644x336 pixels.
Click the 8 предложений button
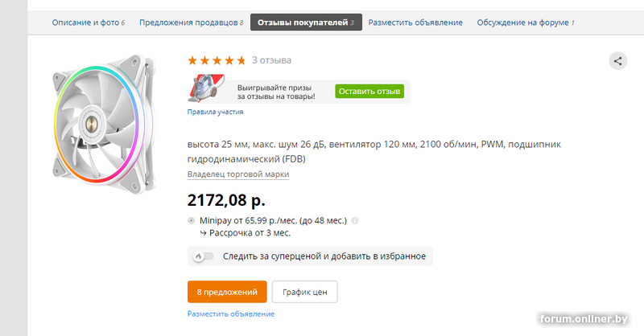point(227,292)
